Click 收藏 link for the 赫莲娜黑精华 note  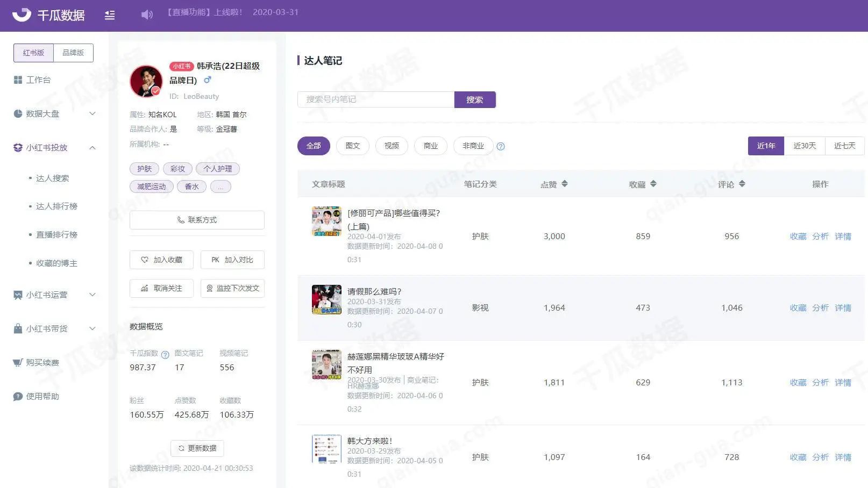coord(798,383)
